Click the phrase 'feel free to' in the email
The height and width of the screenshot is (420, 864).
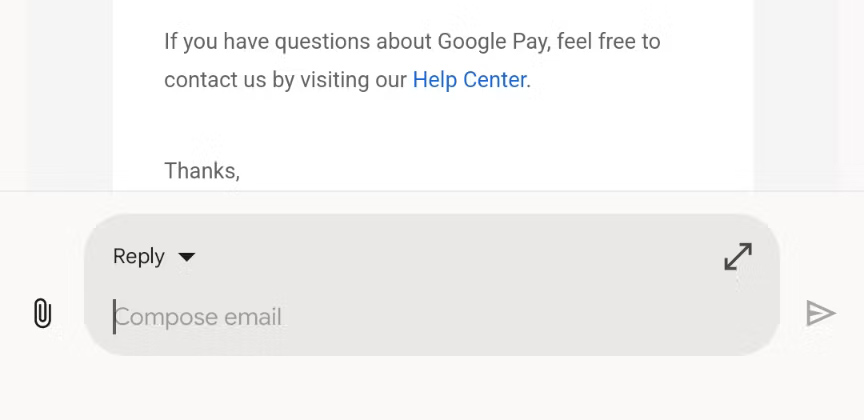pyautogui.click(x=609, y=41)
